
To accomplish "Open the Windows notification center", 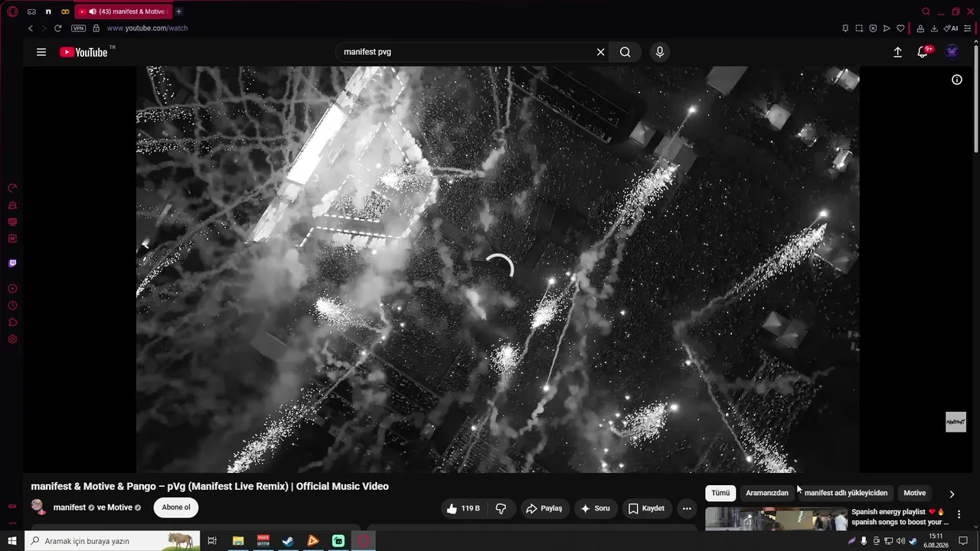I will [963, 541].
